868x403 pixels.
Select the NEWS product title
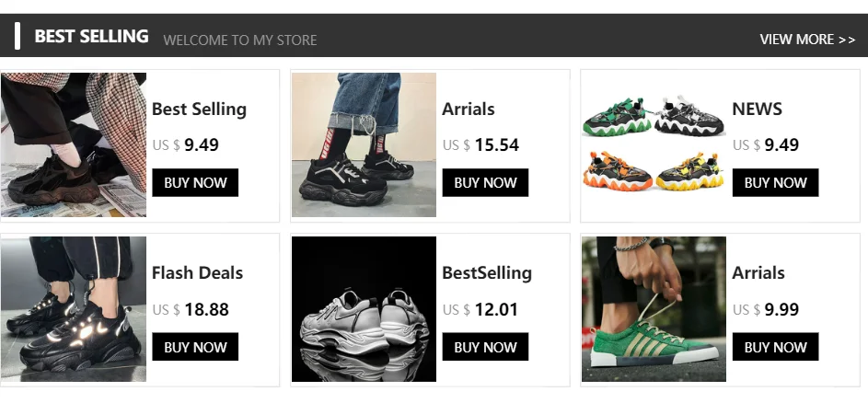pos(757,109)
